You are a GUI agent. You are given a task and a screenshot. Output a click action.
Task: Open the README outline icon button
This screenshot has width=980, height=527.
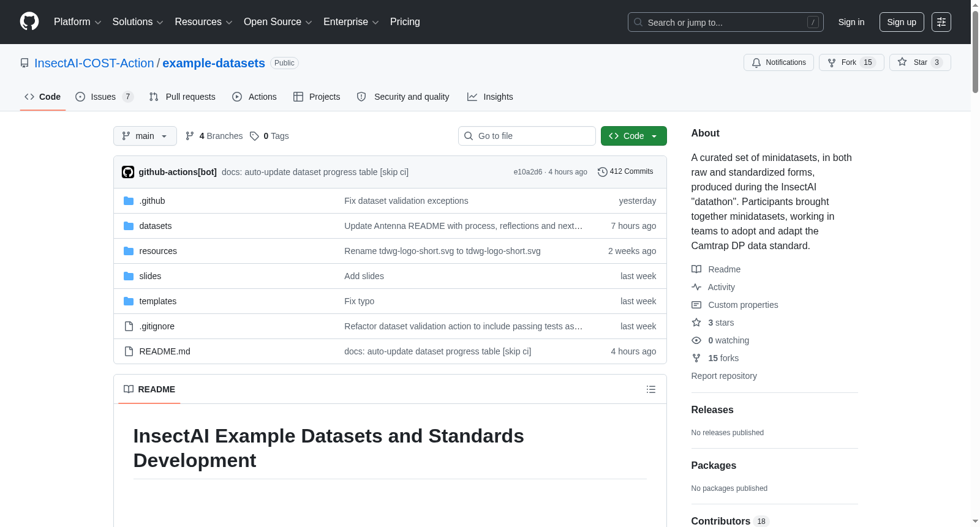[x=651, y=389]
